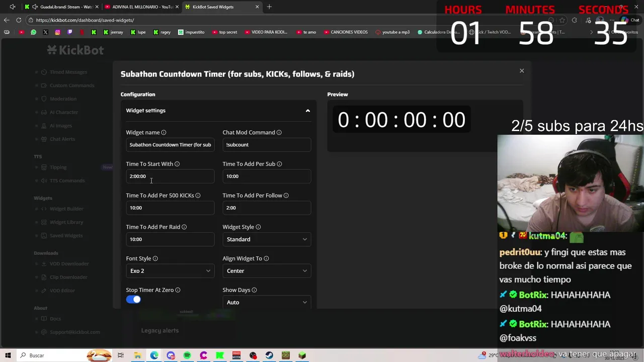Open the Support@kickbot.com link
The width and height of the screenshot is (644, 362).
coord(74,332)
